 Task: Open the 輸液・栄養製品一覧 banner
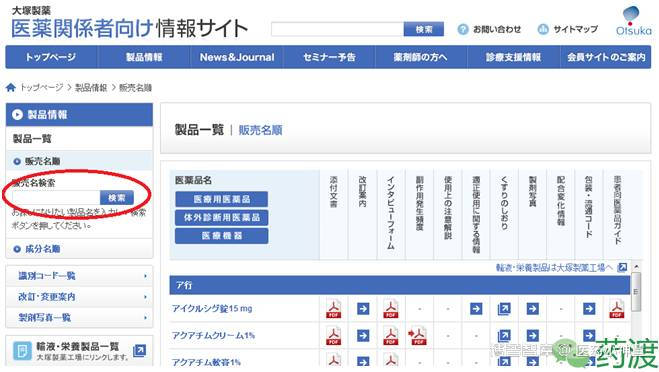click(x=79, y=351)
